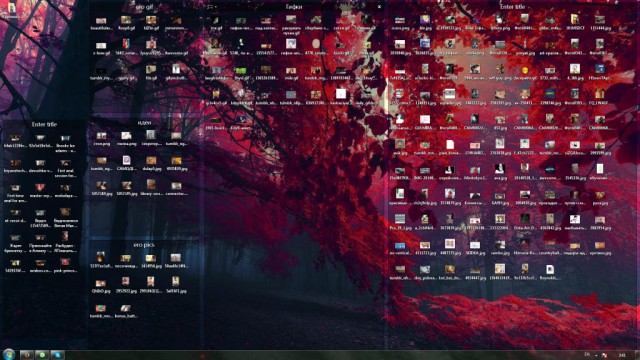Select the sambo.jpg file
Screen dimensions: 640x360
pyautogui.click(x=500, y=248)
